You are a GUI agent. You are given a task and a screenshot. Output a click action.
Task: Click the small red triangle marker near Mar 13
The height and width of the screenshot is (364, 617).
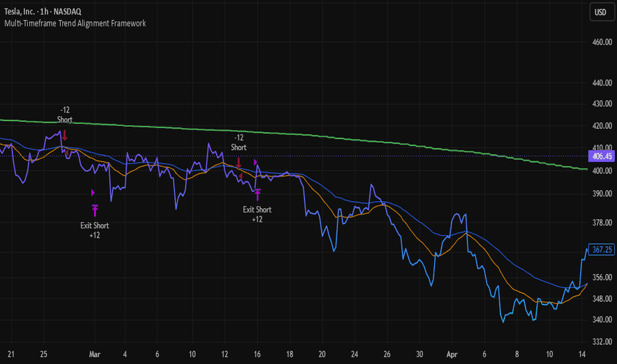[240, 176]
